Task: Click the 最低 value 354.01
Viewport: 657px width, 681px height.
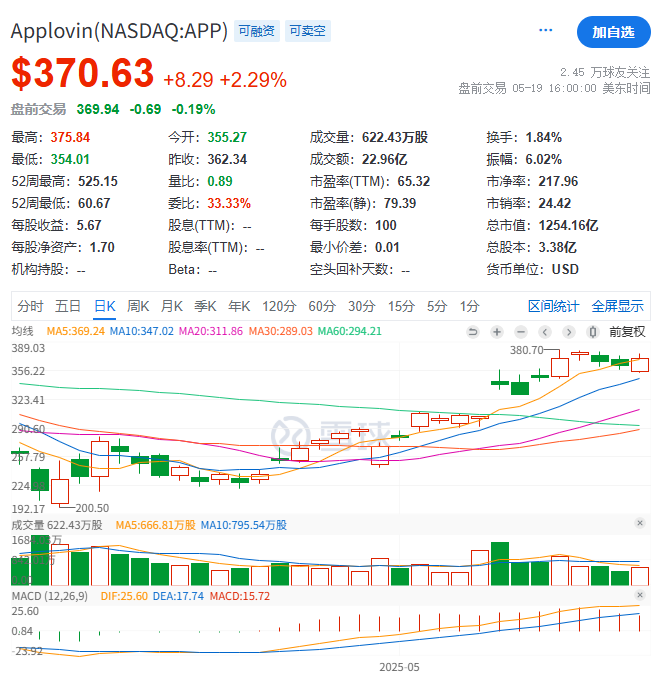Action: 70,159
